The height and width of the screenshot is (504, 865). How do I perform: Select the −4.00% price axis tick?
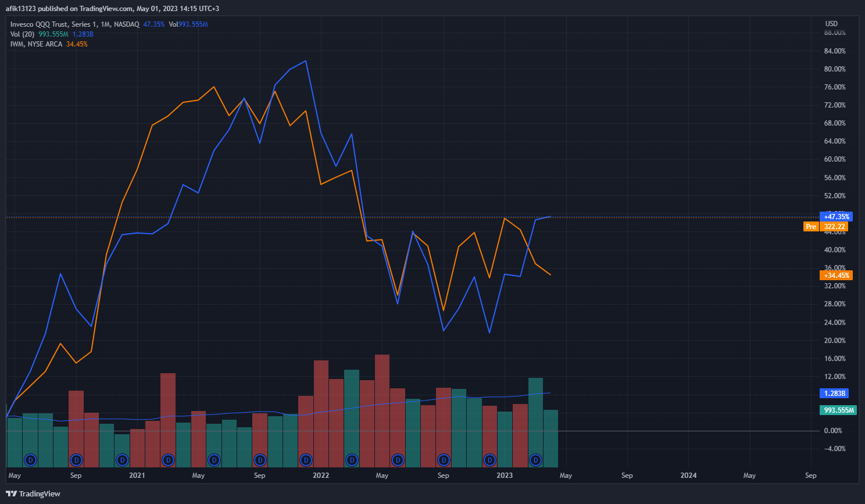click(834, 449)
